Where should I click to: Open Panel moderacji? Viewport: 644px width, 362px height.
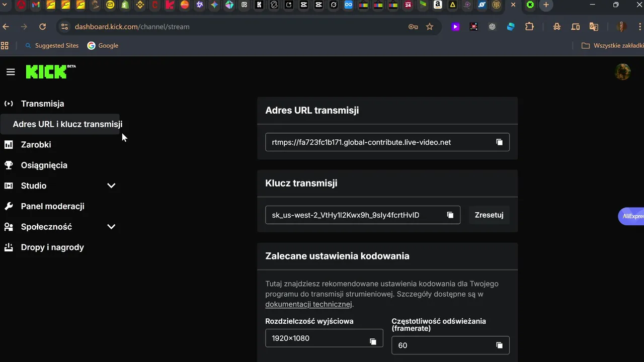point(52,206)
